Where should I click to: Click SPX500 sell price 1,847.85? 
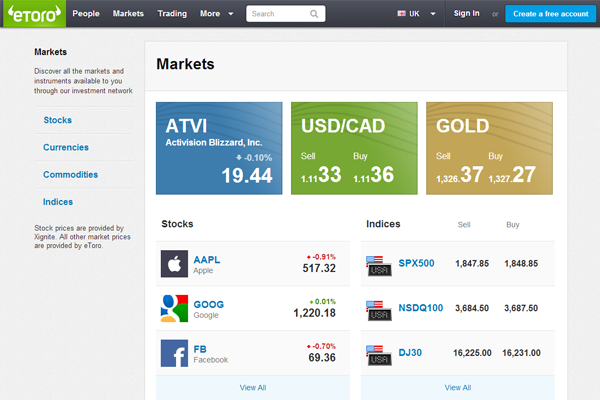pyautogui.click(x=472, y=263)
